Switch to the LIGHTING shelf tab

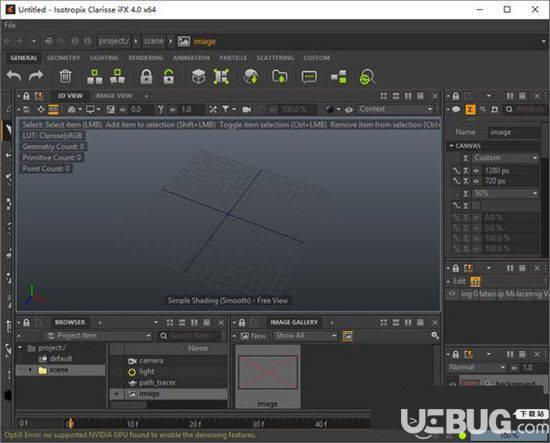tap(104, 58)
